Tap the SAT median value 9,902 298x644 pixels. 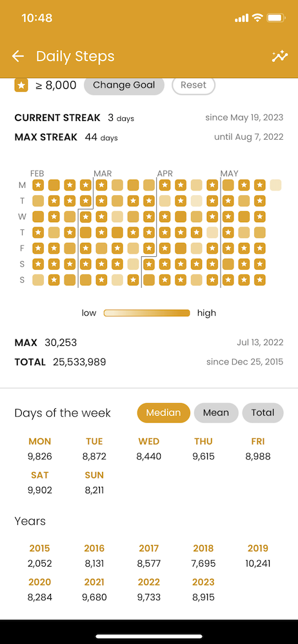(40, 490)
